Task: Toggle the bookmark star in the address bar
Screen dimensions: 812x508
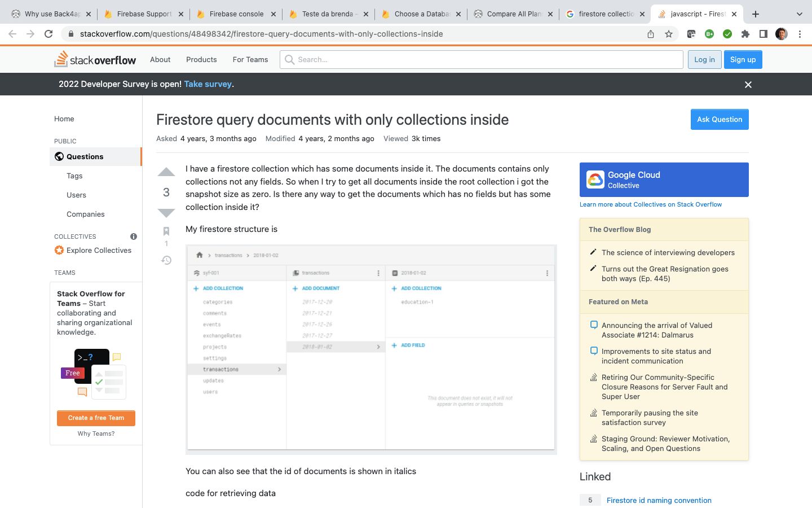Action: pos(669,34)
